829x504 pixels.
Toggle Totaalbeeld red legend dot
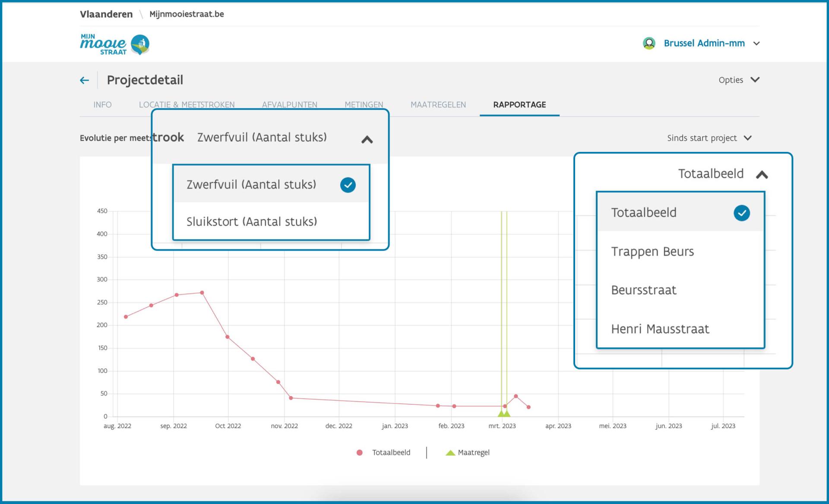coord(359,453)
